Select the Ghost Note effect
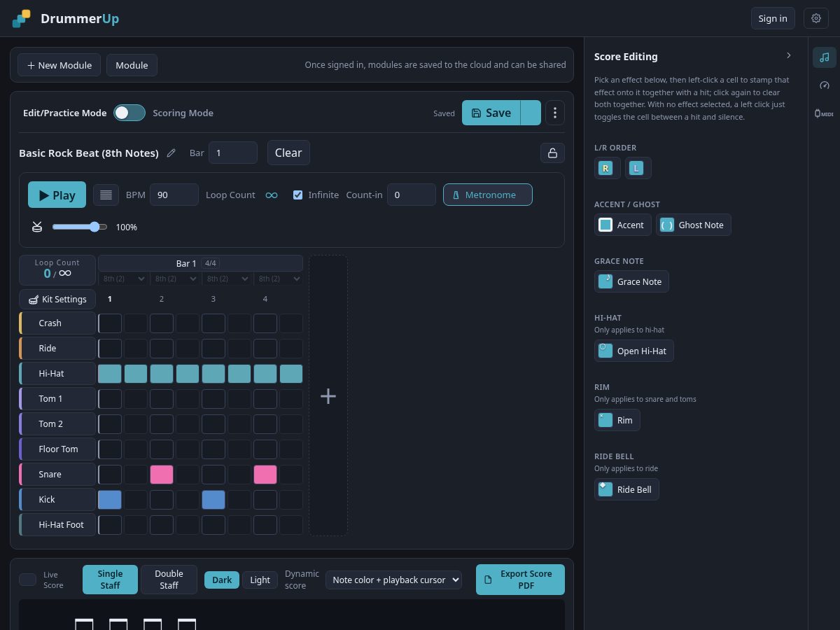Viewport: 840px width, 630px height. tap(694, 225)
